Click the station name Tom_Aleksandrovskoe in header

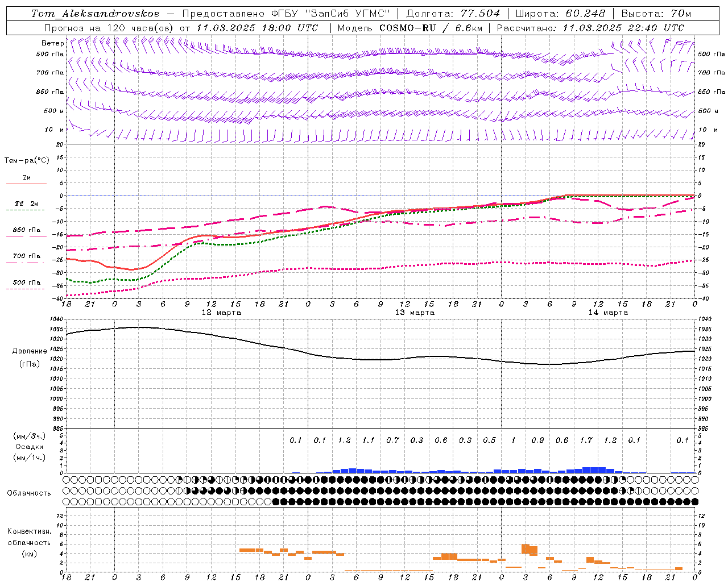[95, 14]
